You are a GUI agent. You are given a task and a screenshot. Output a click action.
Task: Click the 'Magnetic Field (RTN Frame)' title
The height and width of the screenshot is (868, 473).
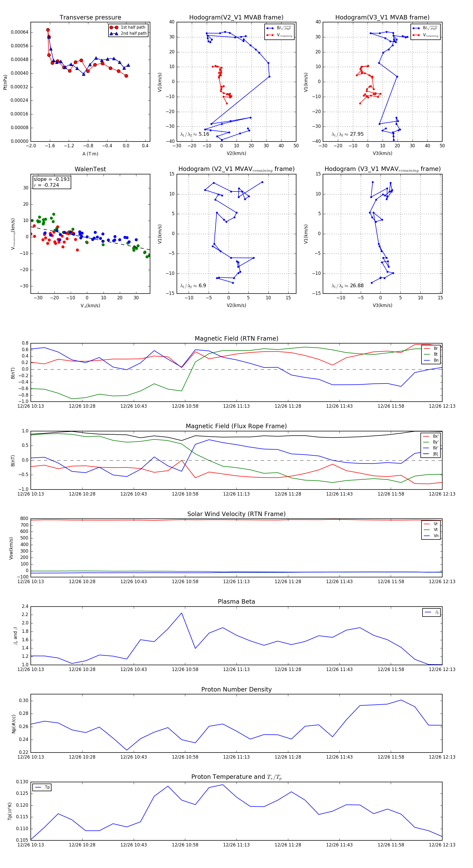point(236,339)
